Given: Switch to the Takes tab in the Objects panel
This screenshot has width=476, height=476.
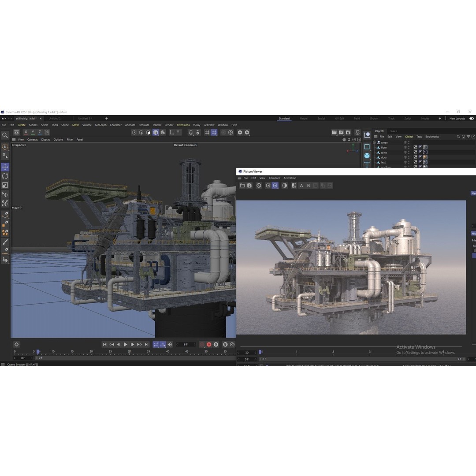Looking at the screenshot, I should click(393, 131).
